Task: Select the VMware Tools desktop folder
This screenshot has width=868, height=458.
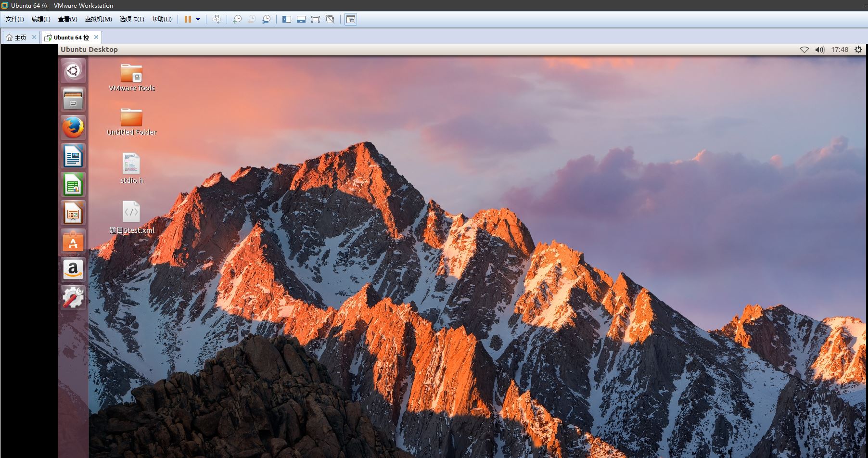Action: [131, 77]
